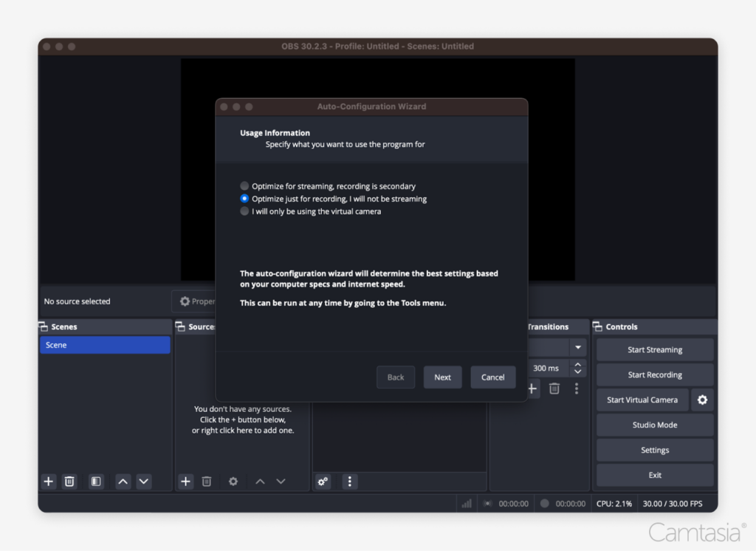
Task: Add a new source with the plus icon
Action: [185, 482]
